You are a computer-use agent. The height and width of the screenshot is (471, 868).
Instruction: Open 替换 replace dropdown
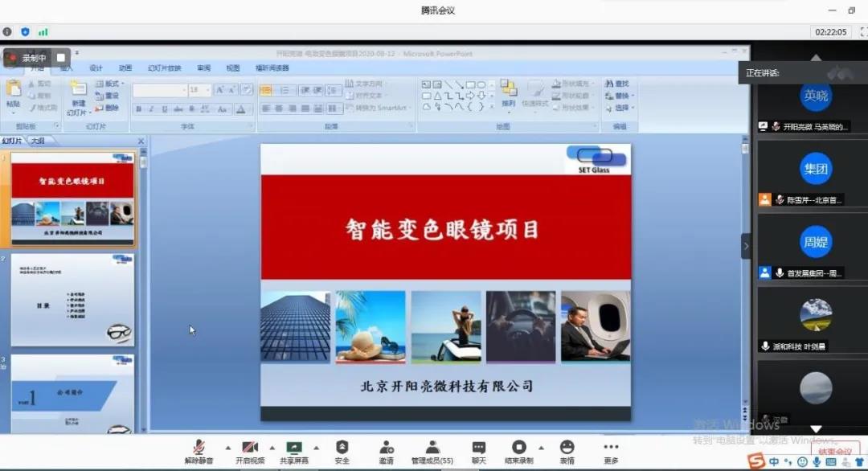[619, 96]
